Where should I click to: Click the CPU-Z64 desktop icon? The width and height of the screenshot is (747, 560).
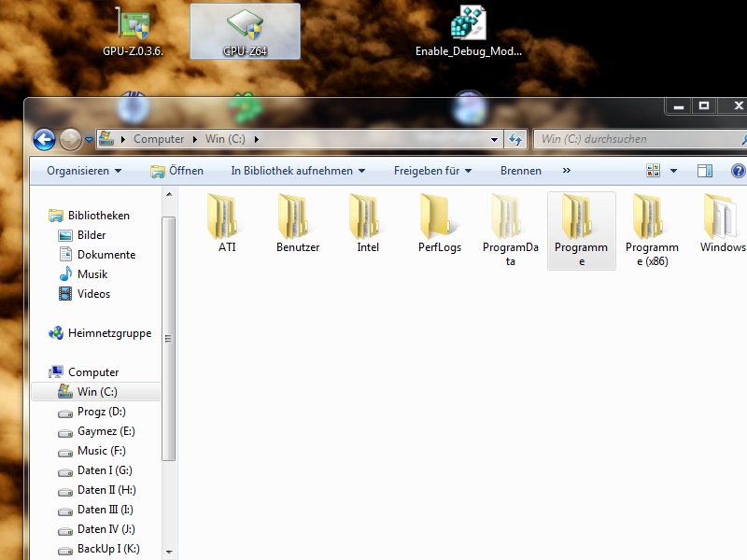[x=245, y=28]
